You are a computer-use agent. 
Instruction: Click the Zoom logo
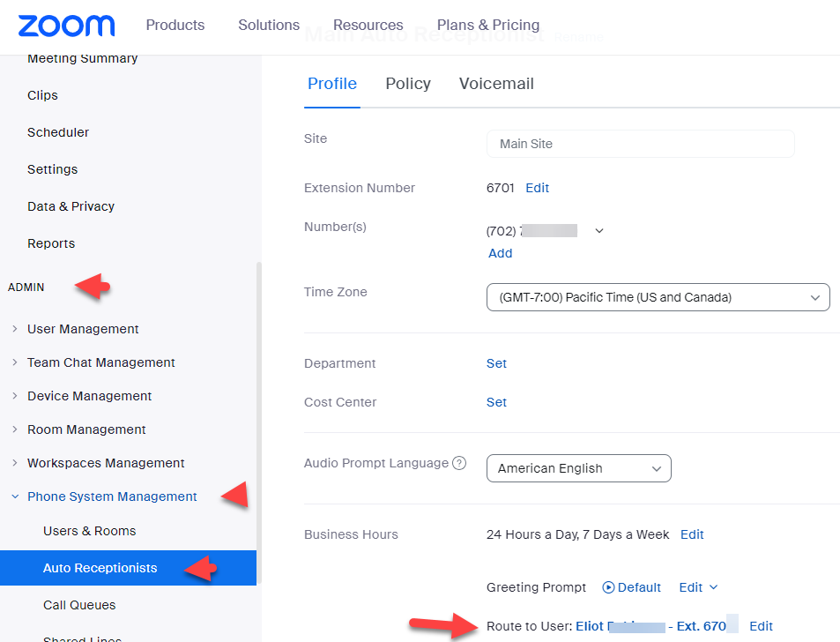(66, 26)
